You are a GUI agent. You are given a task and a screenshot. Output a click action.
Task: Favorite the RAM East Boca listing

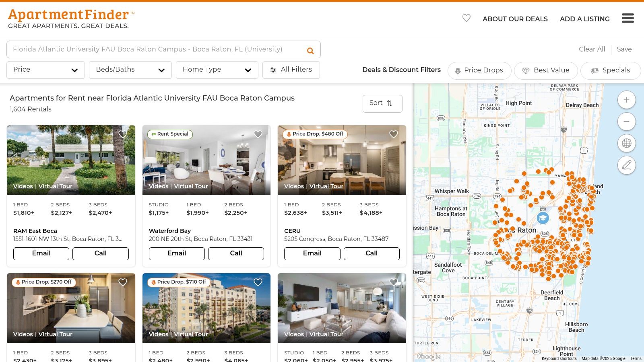click(123, 134)
